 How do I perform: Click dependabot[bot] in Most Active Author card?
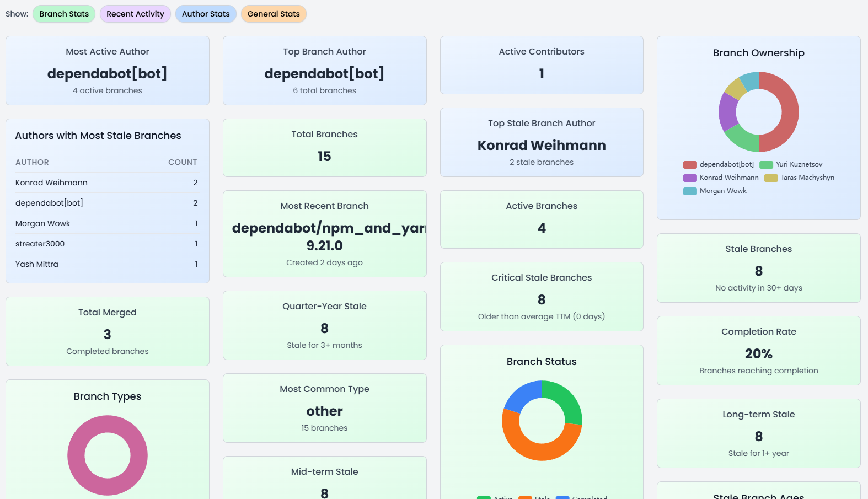(x=108, y=73)
